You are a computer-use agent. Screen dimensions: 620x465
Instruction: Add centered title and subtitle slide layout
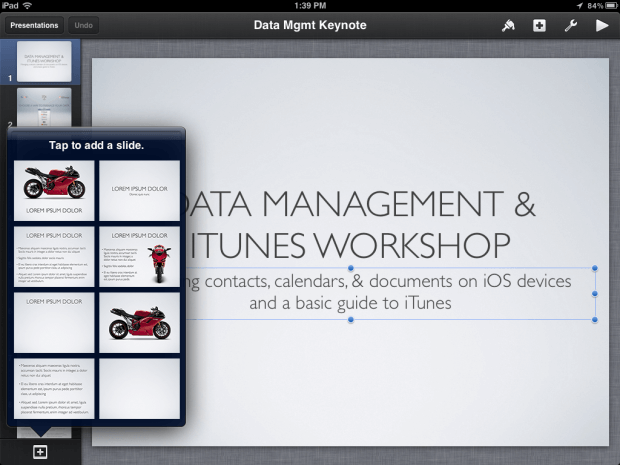click(x=139, y=190)
